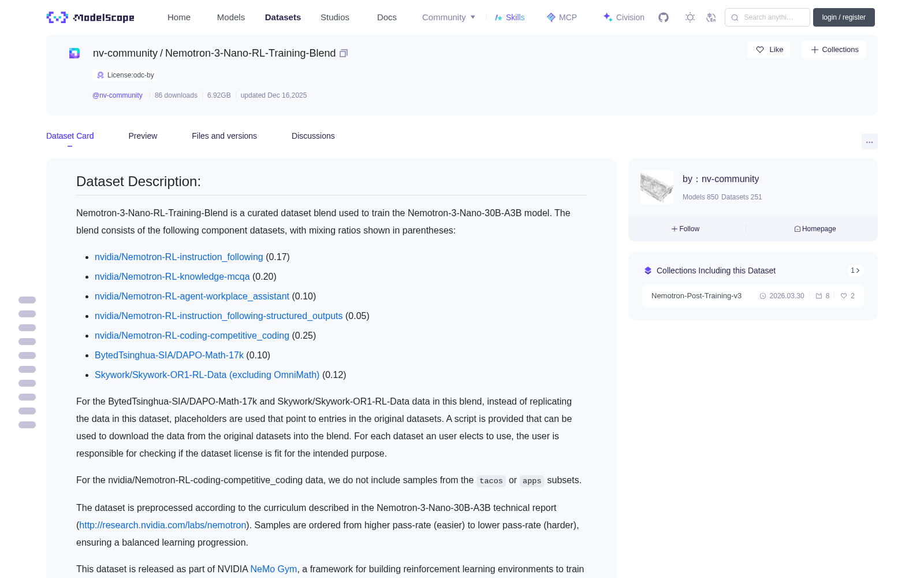This screenshot has height=578, width=924.
Task: Open the GitHub icon link
Action: pyautogui.click(x=664, y=17)
